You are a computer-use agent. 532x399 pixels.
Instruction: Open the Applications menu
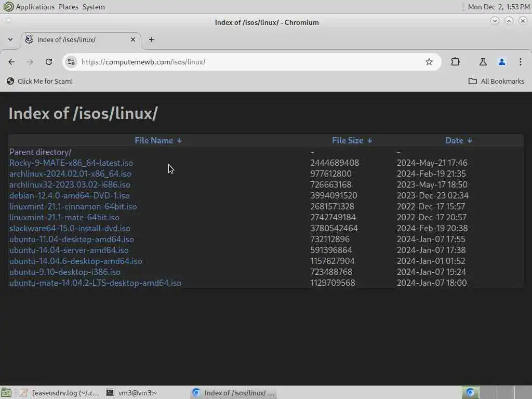(35, 7)
